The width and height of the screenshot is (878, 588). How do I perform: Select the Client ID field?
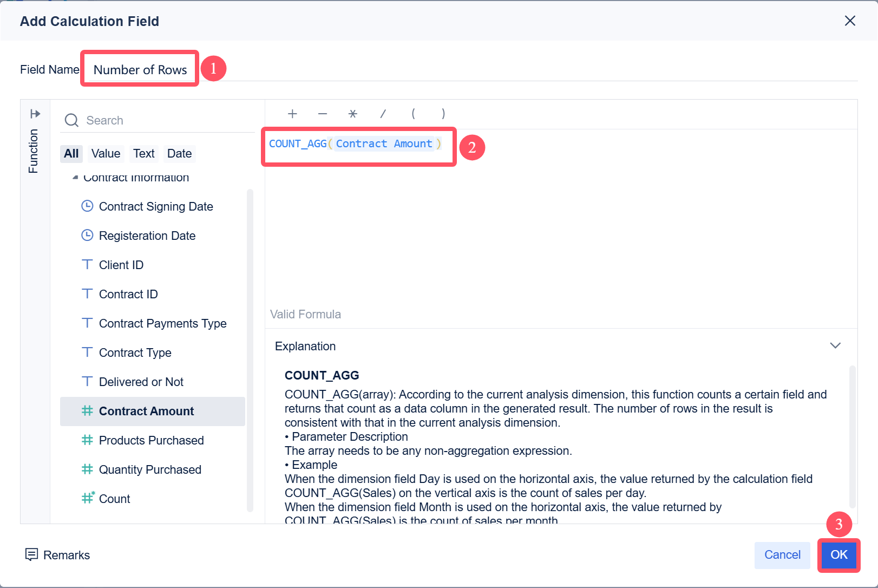pyautogui.click(x=153, y=265)
